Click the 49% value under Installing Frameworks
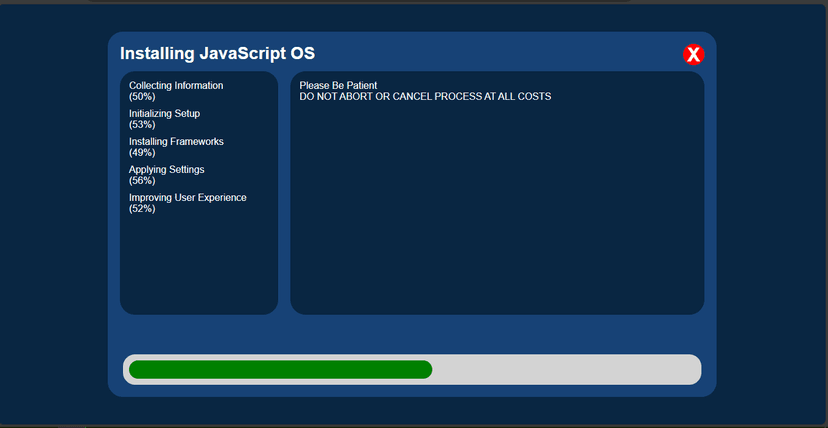This screenshot has height=428, width=828. [142, 153]
